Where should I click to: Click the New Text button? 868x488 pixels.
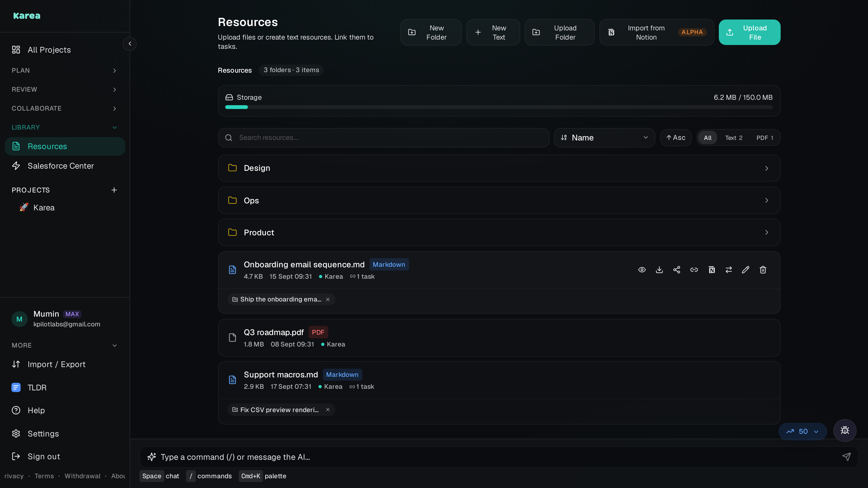coord(493,32)
